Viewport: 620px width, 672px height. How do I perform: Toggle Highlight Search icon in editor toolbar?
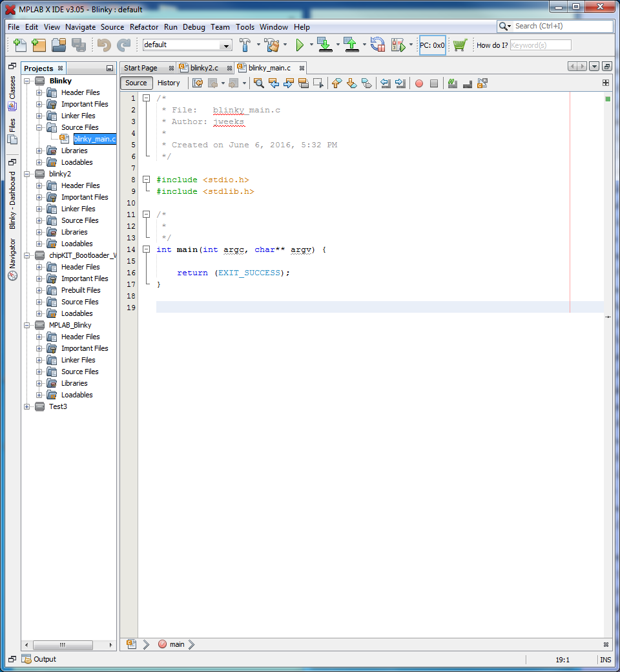304,83
